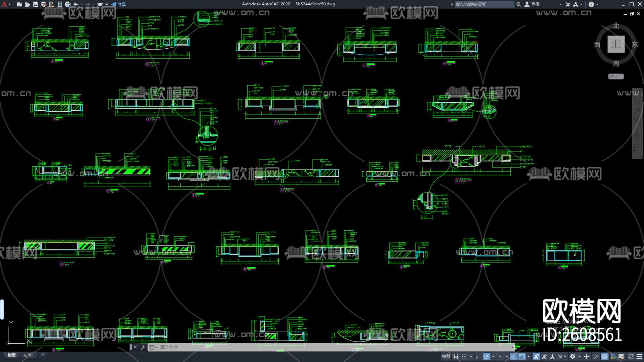Undo the last action
Image resolution: width=644 pixels, height=362 pixels.
click(x=76, y=4)
